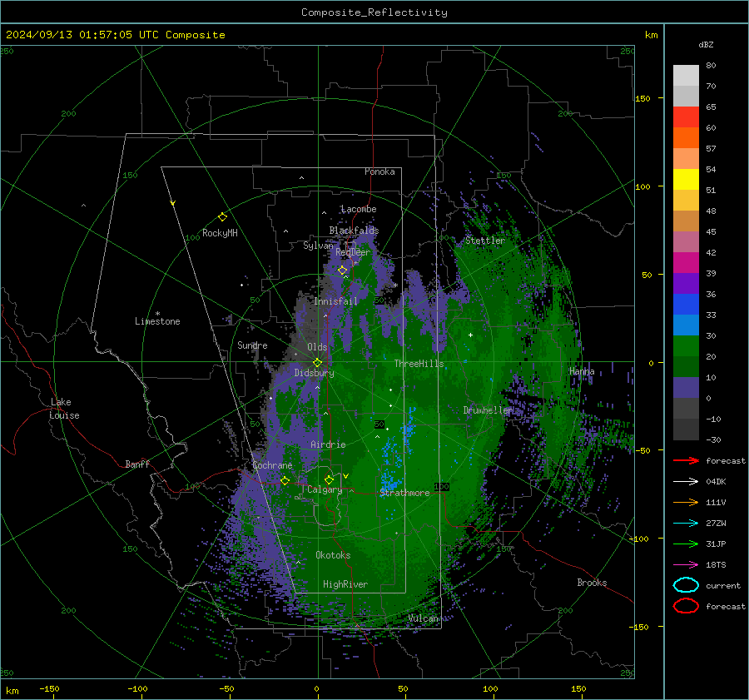Click the -100 tick label on the right axis
This screenshot has width=749, height=700.
point(639,539)
